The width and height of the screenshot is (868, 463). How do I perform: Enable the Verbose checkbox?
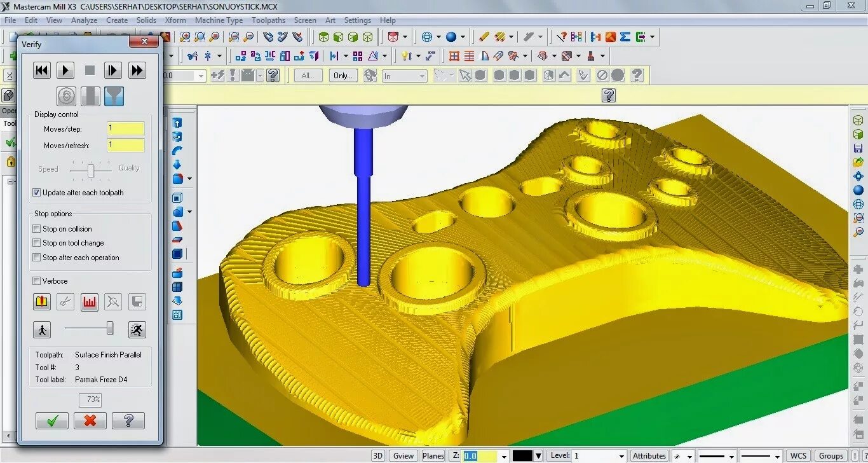click(x=37, y=281)
